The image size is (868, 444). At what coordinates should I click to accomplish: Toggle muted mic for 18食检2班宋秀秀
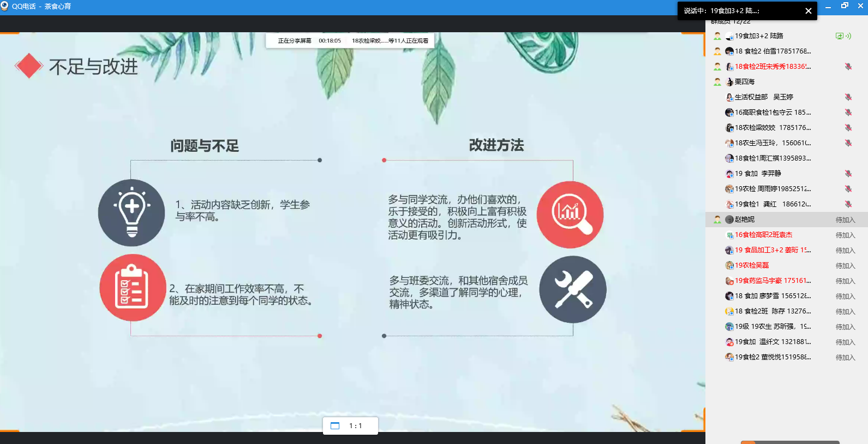click(x=848, y=67)
